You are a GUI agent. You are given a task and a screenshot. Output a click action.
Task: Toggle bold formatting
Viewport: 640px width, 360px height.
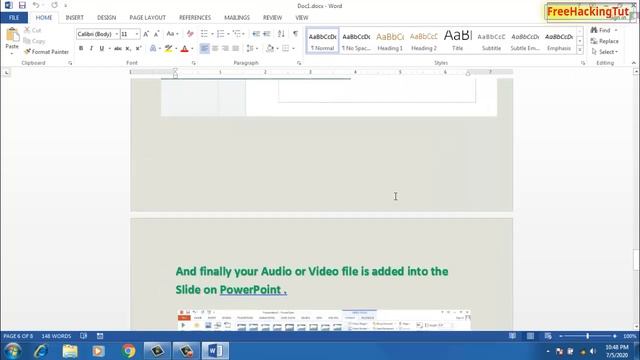pos(81,48)
